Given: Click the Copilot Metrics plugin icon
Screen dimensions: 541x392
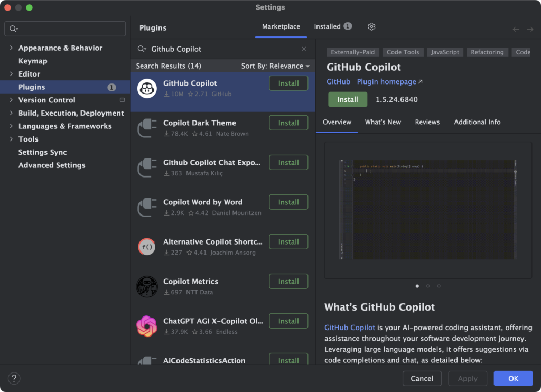Looking at the screenshot, I should (x=147, y=287).
